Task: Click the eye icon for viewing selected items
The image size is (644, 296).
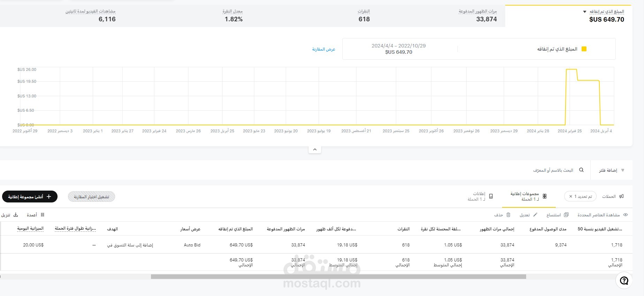Action: (626, 215)
